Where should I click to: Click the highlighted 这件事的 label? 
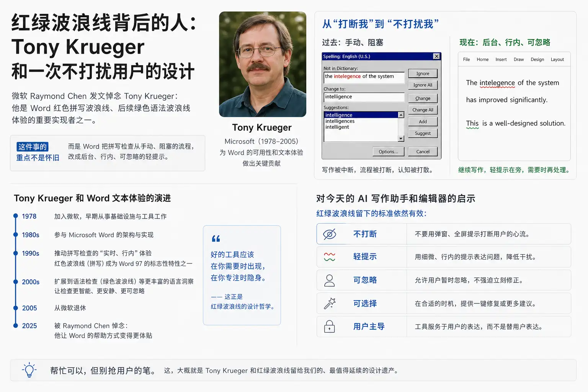click(33, 147)
